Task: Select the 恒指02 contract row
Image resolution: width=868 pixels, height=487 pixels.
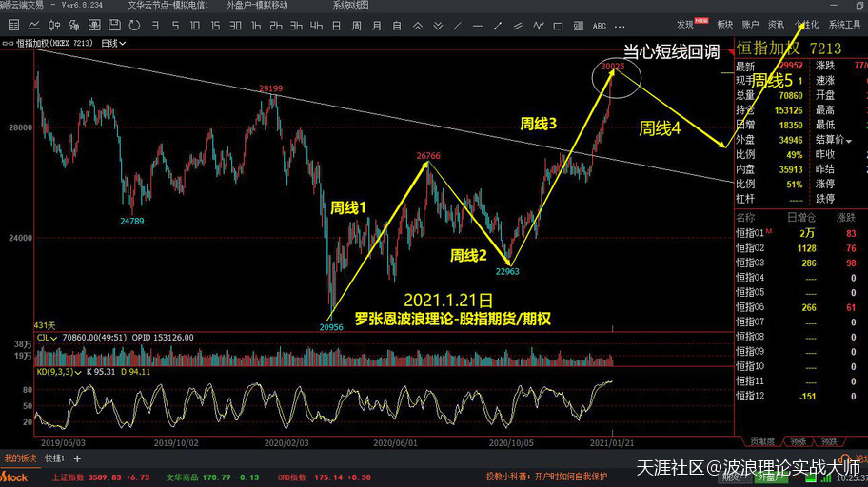Action: pos(801,248)
